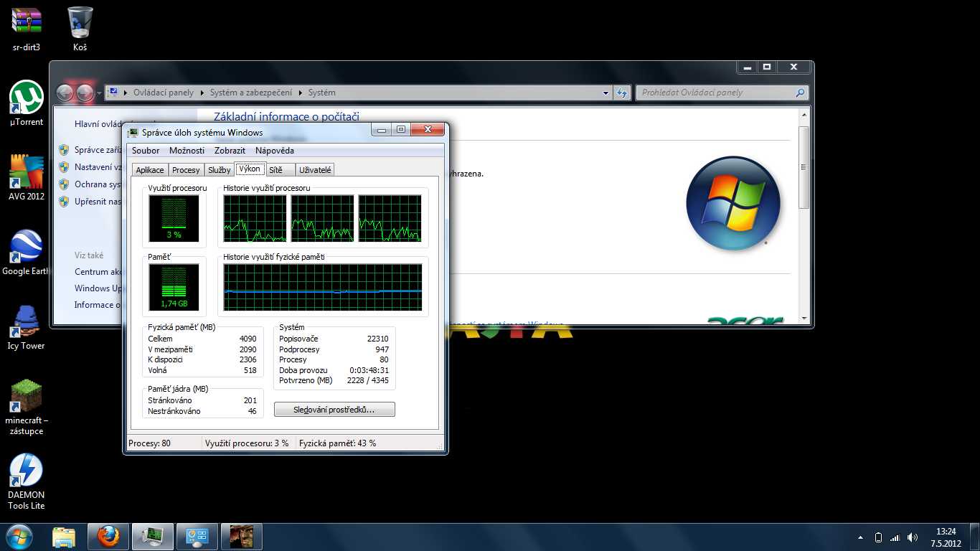The width and height of the screenshot is (980, 551).
Task: Open the Upřesnit nas link
Action: 98,202
